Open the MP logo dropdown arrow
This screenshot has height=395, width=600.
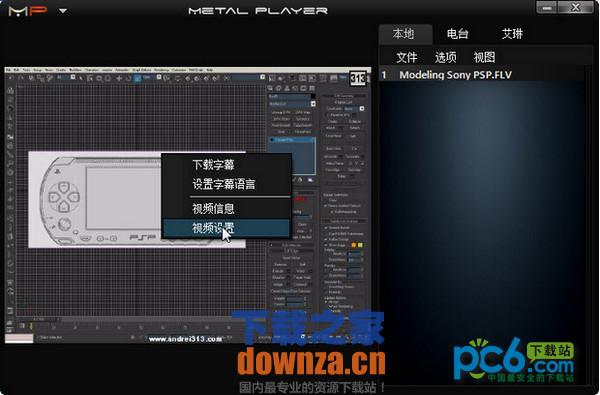[x=63, y=11]
